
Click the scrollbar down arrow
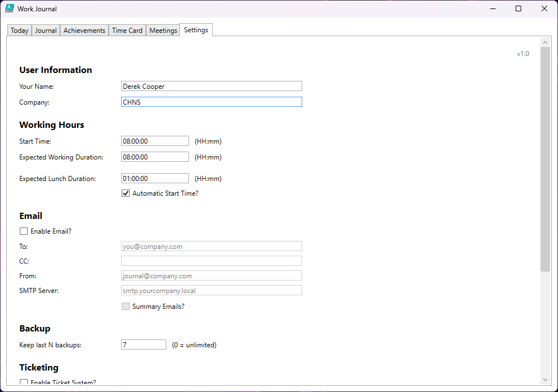click(x=545, y=380)
